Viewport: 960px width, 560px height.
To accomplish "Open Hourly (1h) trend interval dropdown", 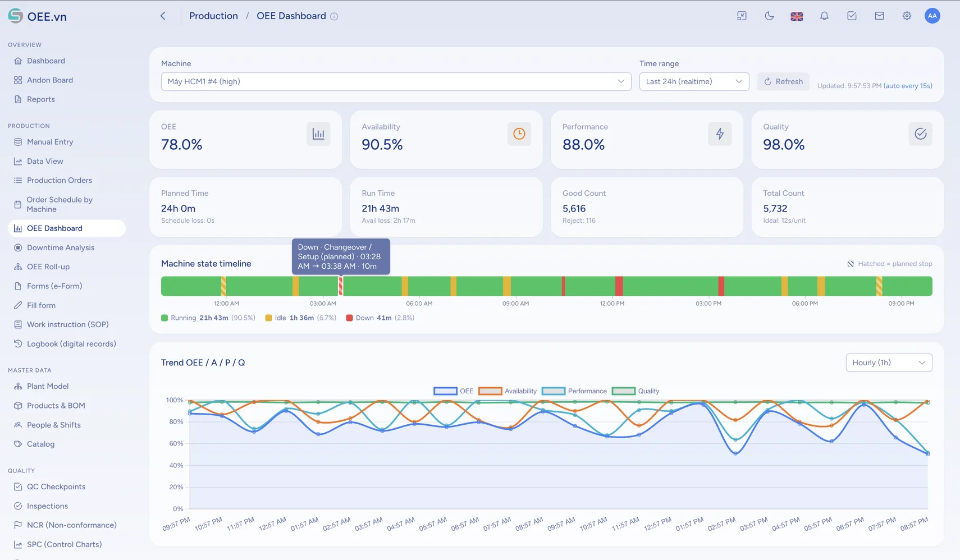I will (889, 362).
